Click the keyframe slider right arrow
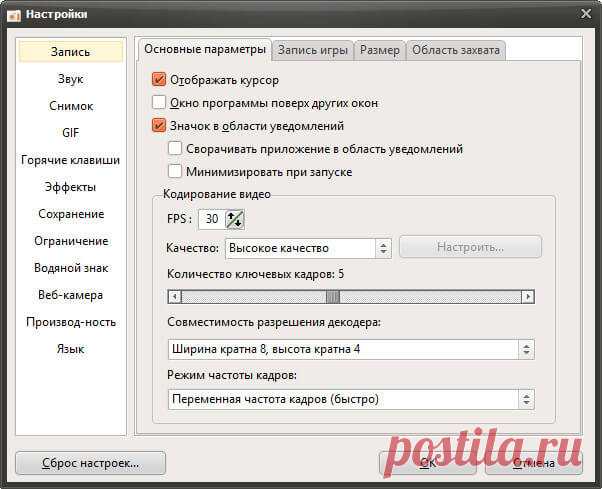602x489 pixels. [x=528, y=297]
